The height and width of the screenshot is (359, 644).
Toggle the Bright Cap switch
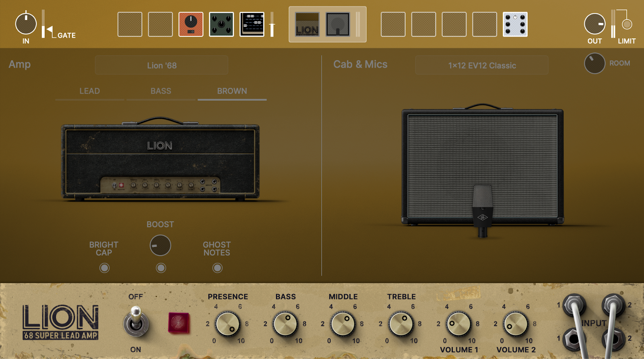pyautogui.click(x=104, y=268)
